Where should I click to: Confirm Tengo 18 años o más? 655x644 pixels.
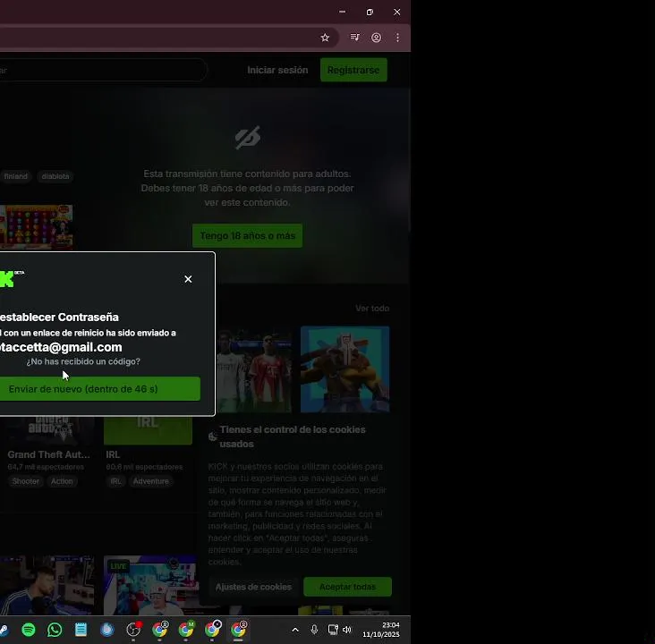tap(247, 235)
